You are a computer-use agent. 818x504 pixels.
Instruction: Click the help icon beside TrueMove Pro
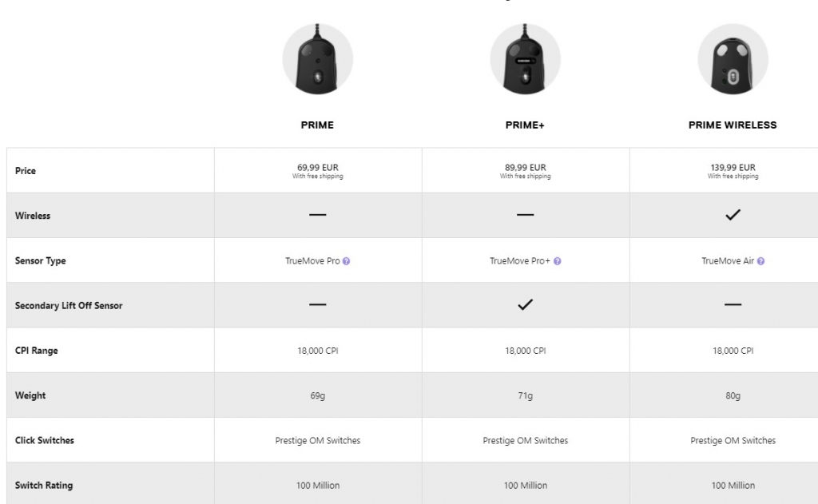(347, 261)
